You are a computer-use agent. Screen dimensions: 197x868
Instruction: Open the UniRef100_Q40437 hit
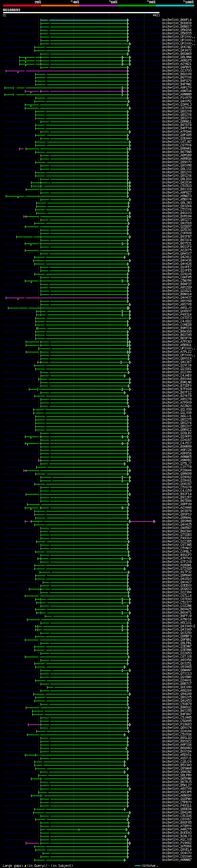(x=176, y=298)
